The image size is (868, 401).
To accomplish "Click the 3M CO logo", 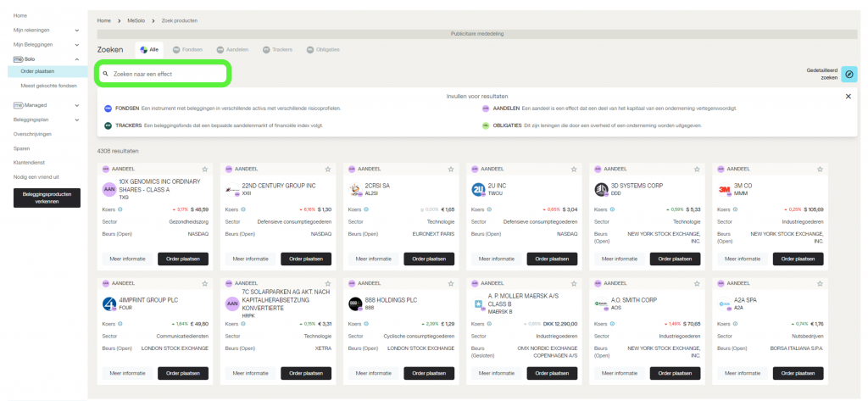I will 724,189.
